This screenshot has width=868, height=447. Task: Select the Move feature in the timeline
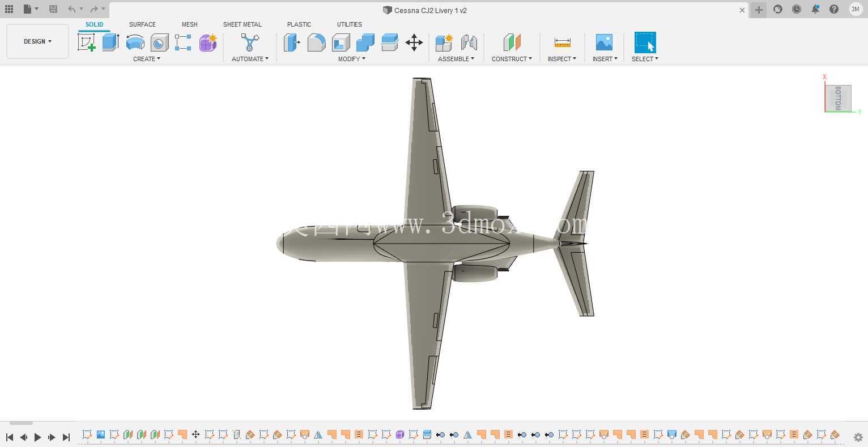pyautogui.click(x=195, y=435)
